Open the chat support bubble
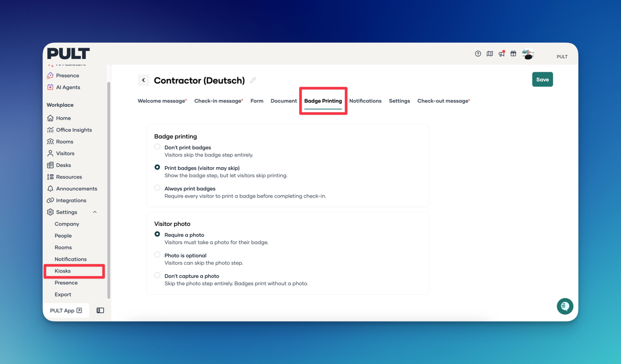This screenshot has height=364, width=621. pyautogui.click(x=565, y=306)
